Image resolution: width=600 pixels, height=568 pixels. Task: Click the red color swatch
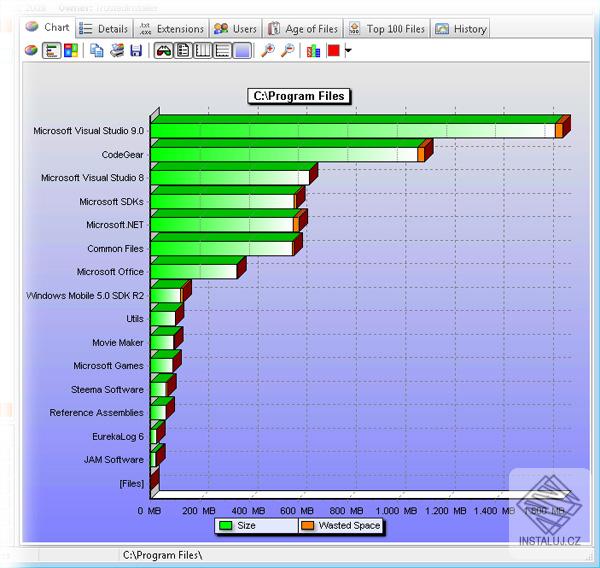tap(334, 50)
